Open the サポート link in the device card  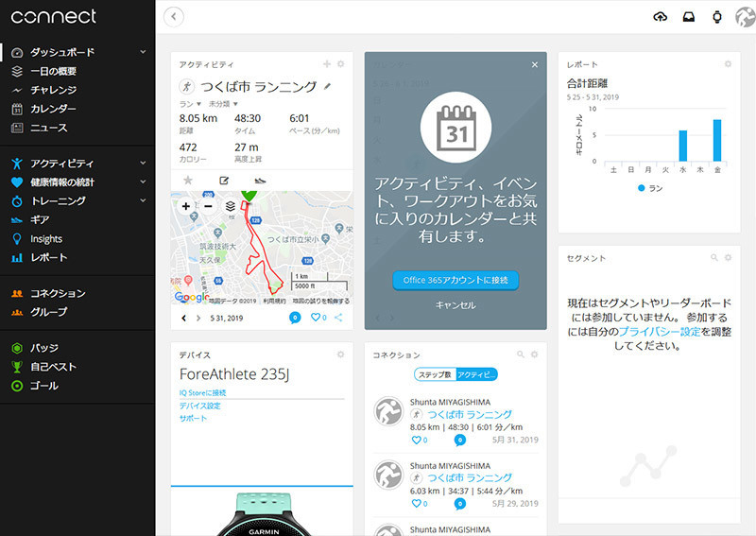point(194,418)
